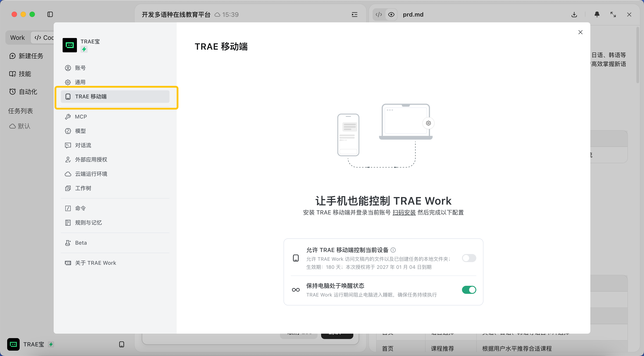Click info icon beside 允许 TRAE 移动端控制当前设备
The width and height of the screenshot is (644, 356).
click(x=393, y=250)
